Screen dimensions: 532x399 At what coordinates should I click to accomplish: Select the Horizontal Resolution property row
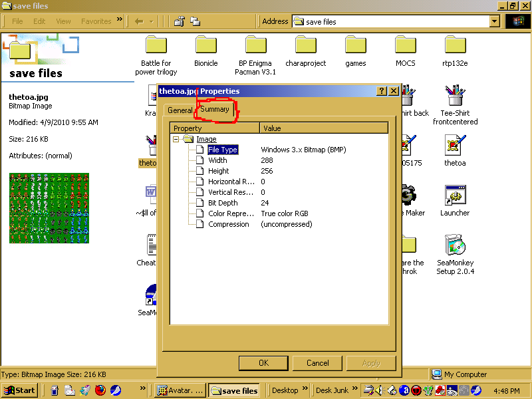231,182
